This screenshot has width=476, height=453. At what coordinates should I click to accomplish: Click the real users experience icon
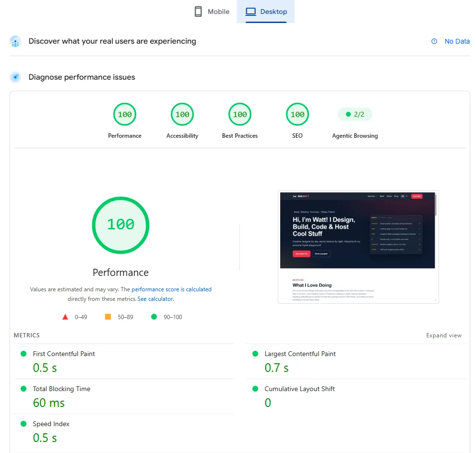click(15, 41)
